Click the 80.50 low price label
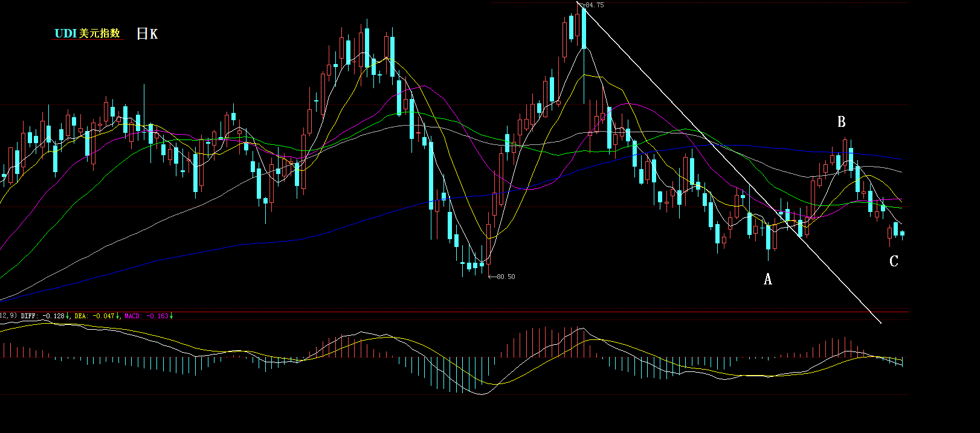980x433 pixels. coord(506,277)
